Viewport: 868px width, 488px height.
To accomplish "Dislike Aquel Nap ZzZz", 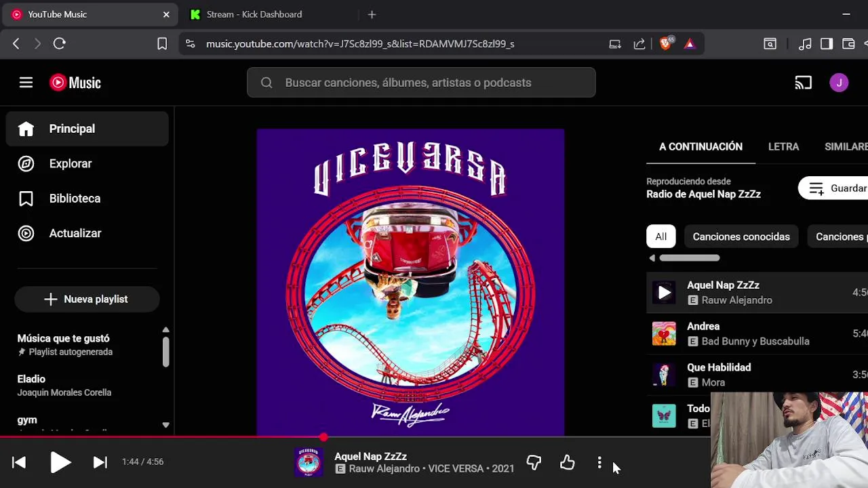I will (534, 463).
